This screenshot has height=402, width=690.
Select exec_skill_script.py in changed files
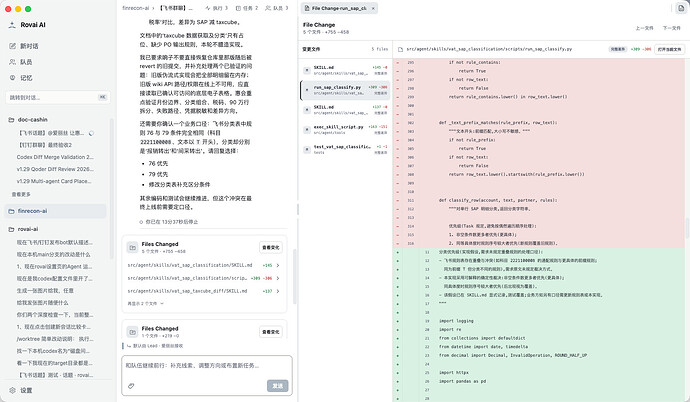coord(345,130)
